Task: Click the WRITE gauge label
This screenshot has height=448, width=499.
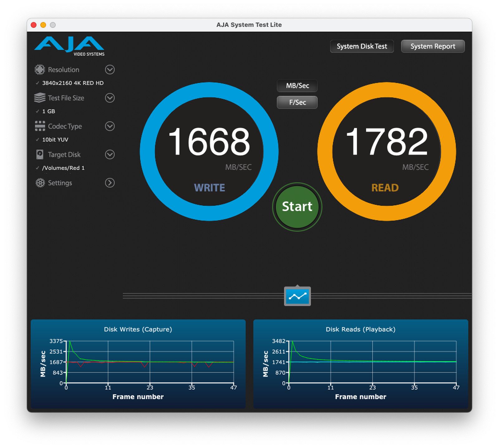Action: (x=210, y=188)
